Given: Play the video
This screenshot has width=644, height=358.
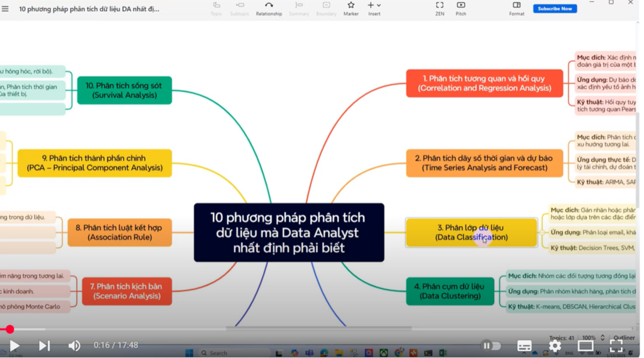Looking at the screenshot, I should 15,345.
